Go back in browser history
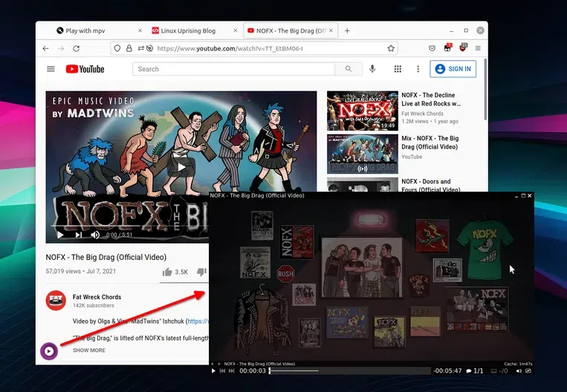567x392 pixels. (45, 48)
